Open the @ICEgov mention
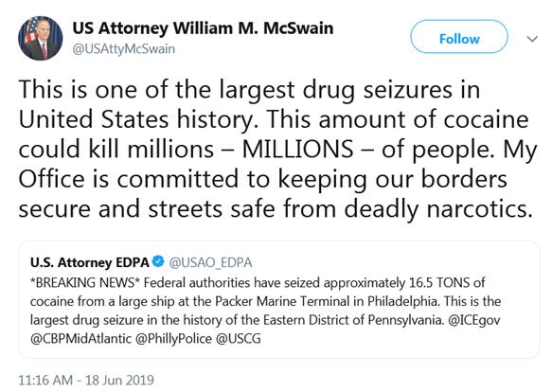The image size is (552, 392). point(473,320)
